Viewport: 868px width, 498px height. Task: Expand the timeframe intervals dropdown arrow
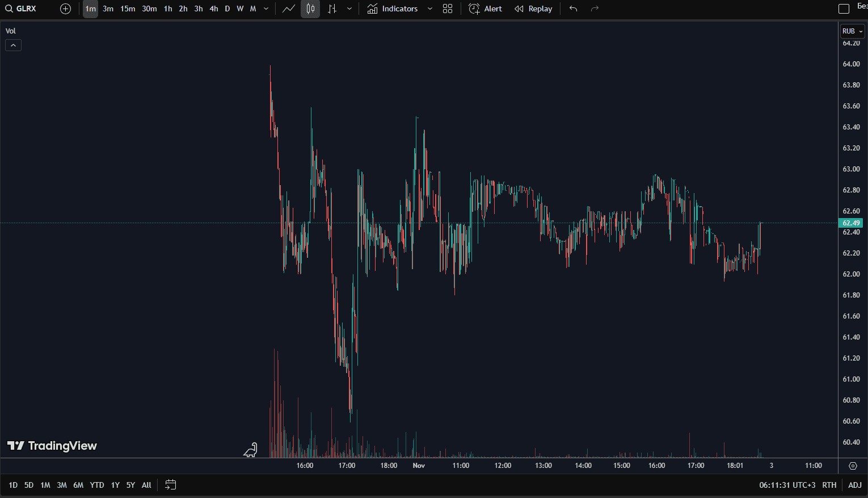[266, 9]
